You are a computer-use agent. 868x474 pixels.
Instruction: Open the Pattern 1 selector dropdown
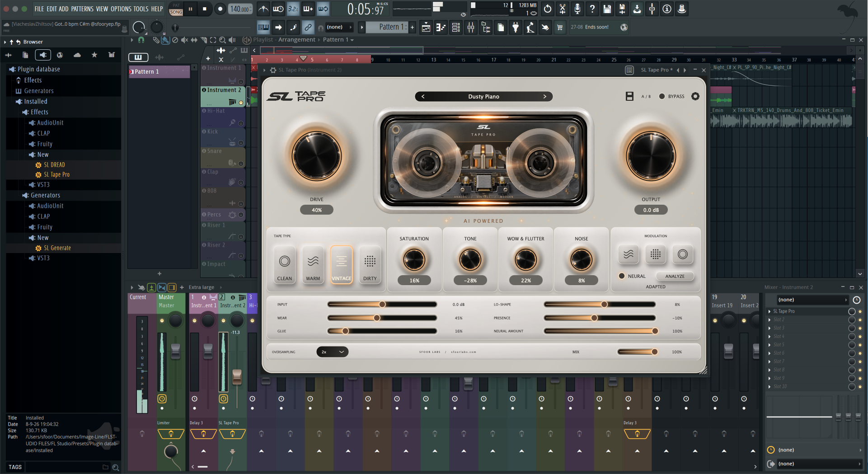[387, 27]
